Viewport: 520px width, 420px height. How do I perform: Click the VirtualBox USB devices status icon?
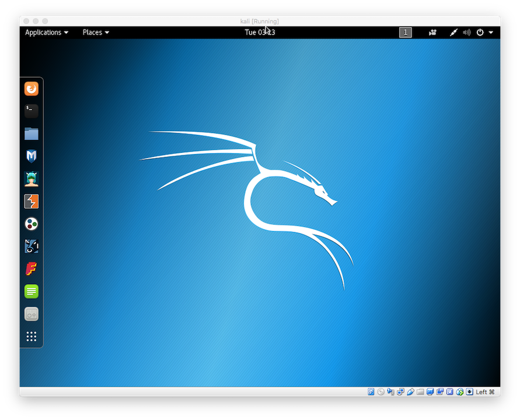point(410,392)
